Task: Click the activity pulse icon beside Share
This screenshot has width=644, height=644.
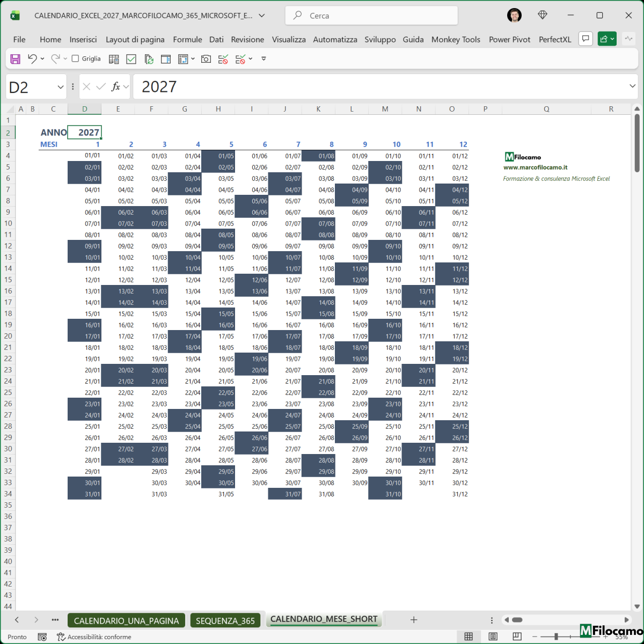Action: (x=627, y=39)
